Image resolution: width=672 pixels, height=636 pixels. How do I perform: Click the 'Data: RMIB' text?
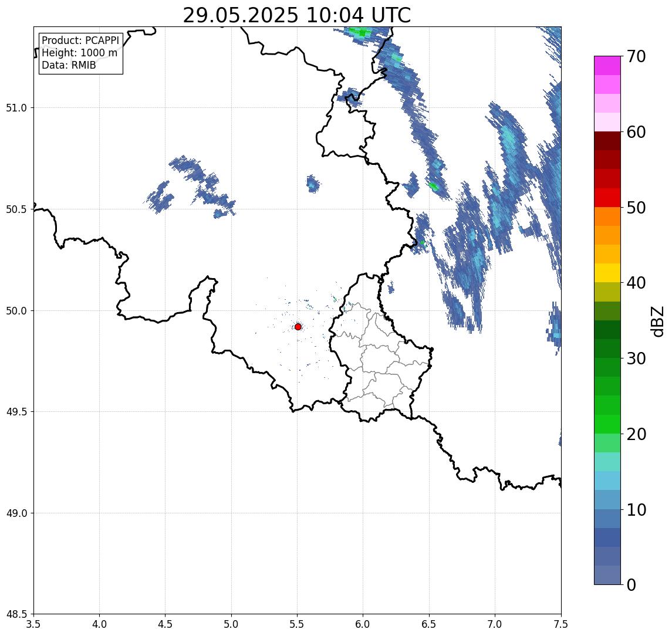[69, 65]
